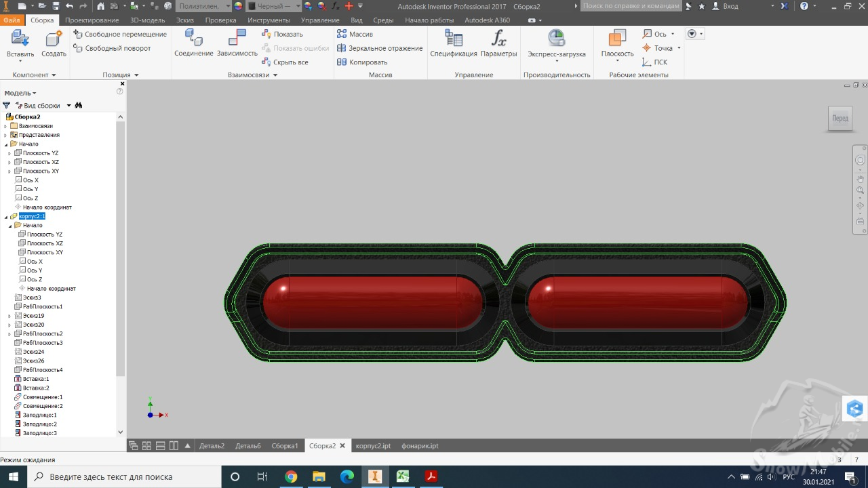Click Свободный поворот tool
Viewport: 868px width, 488px height.
pyautogui.click(x=113, y=48)
